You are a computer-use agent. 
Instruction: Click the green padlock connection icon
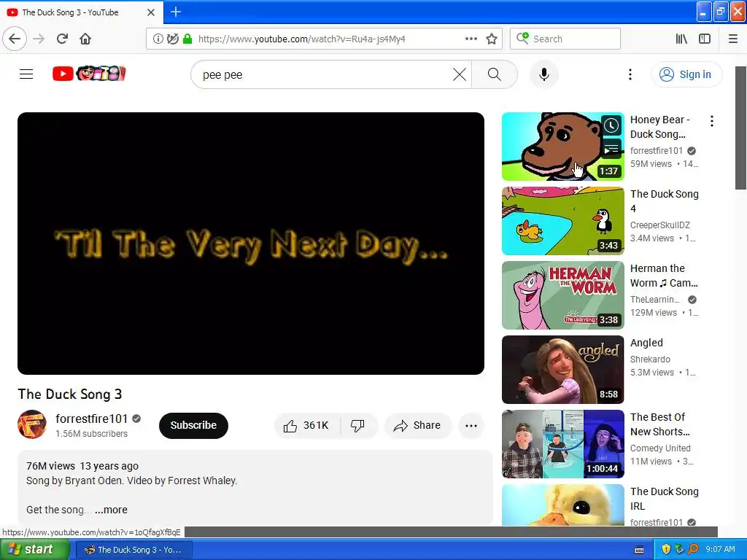[x=187, y=39]
